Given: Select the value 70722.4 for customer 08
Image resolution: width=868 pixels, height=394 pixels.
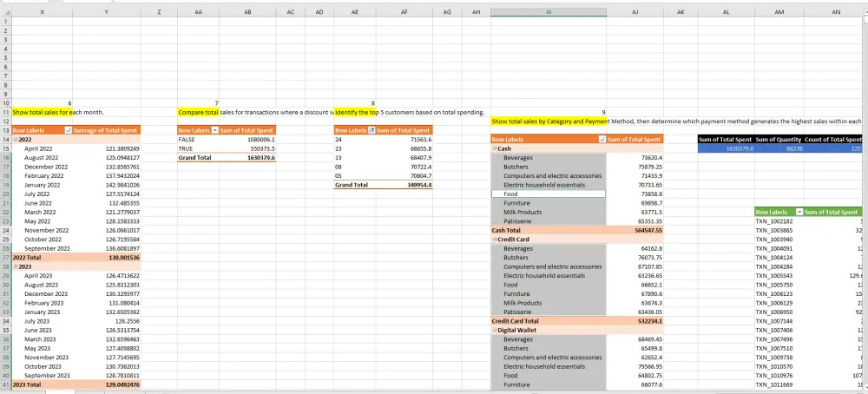Looking at the screenshot, I should tap(404, 167).
